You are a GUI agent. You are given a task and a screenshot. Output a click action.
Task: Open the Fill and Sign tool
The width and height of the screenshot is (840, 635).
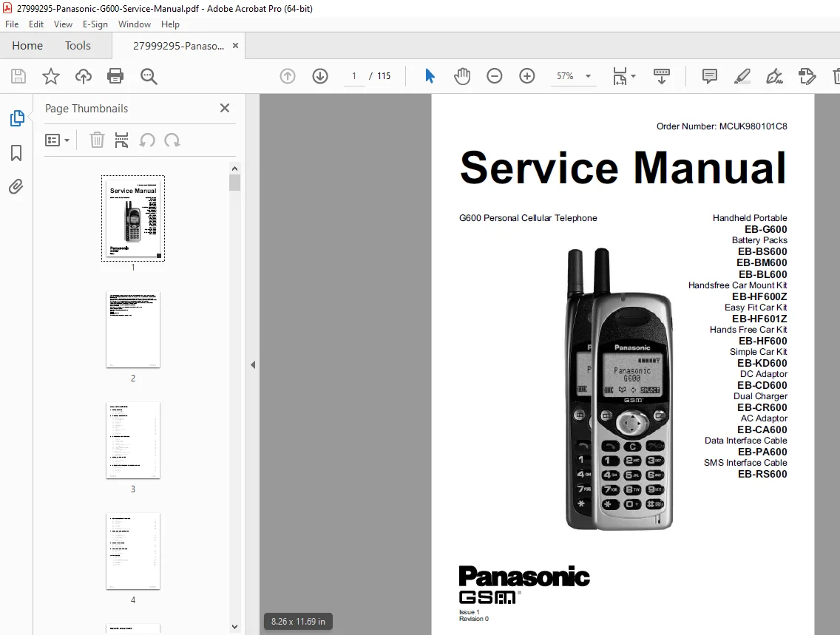(x=775, y=76)
